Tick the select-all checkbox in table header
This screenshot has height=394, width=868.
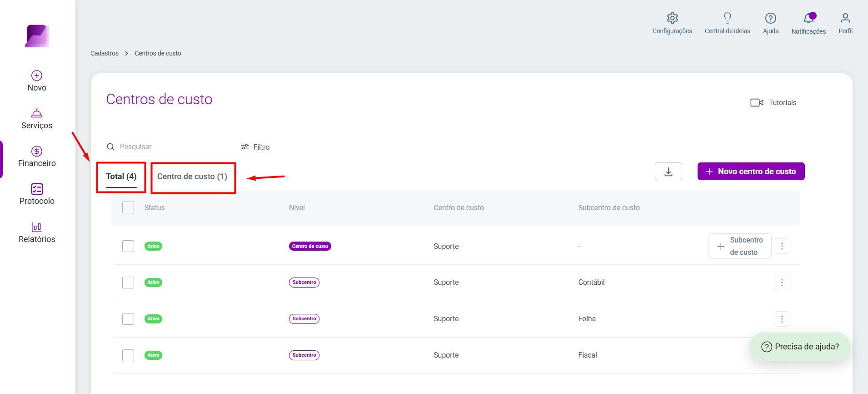pos(128,207)
